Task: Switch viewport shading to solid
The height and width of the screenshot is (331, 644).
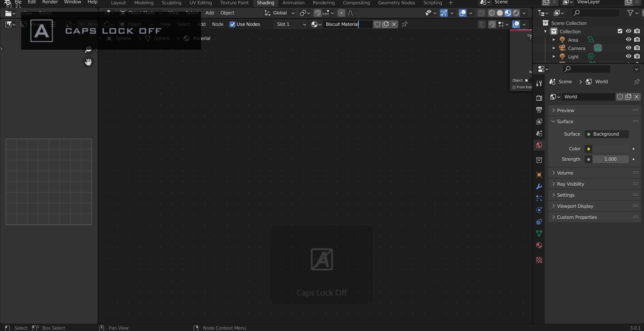Action: click(x=500, y=13)
